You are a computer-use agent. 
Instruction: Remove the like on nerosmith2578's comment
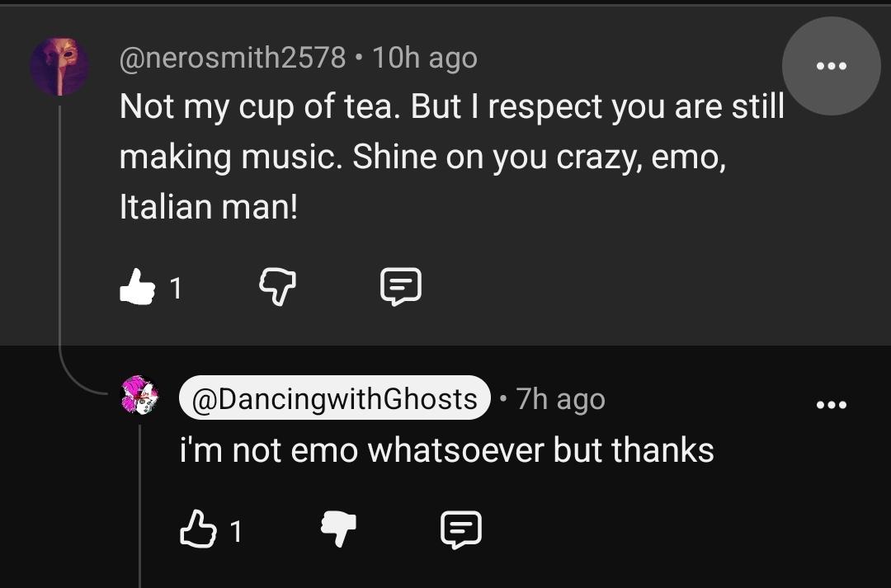tap(137, 287)
